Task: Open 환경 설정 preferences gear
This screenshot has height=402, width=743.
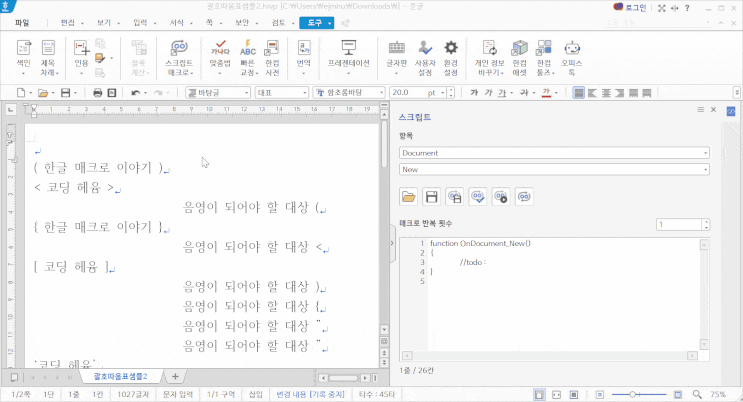Action: coord(451,49)
